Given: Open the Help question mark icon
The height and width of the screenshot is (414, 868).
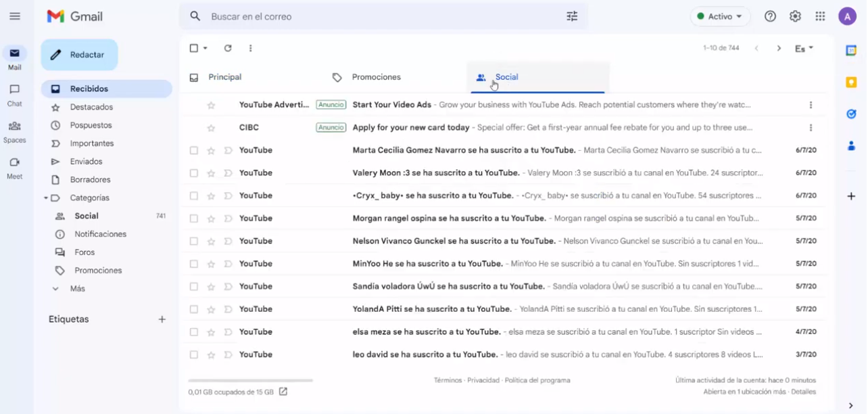Looking at the screenshot, I should pos(770,16).
